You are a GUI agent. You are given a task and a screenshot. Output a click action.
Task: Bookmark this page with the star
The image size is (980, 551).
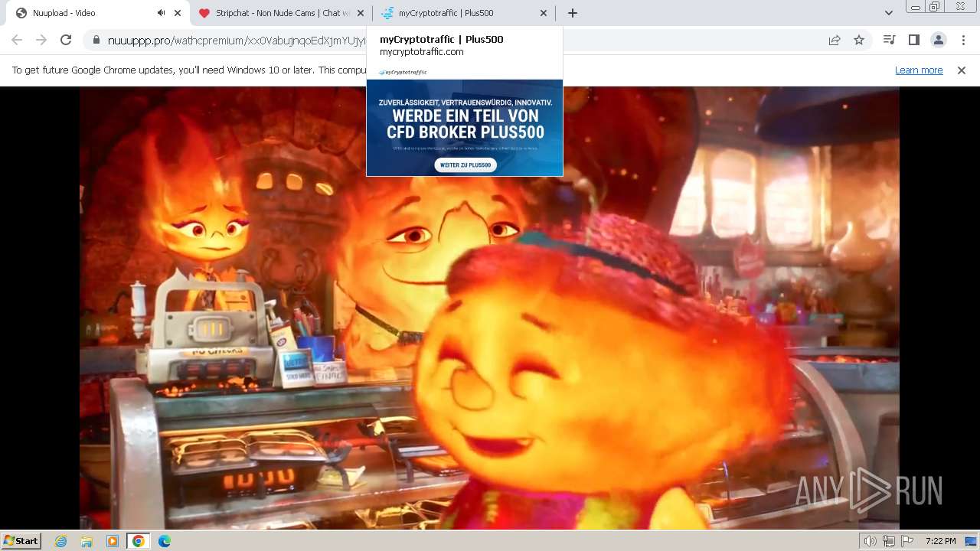(859, 40)
